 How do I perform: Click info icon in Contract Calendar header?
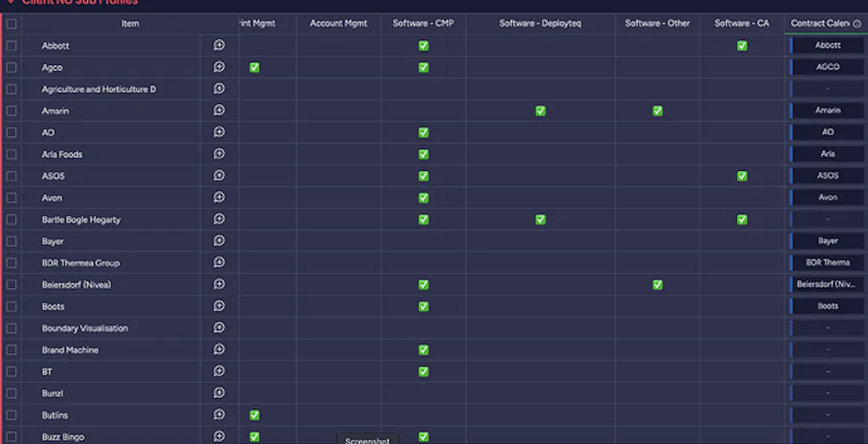coord(857,23)
